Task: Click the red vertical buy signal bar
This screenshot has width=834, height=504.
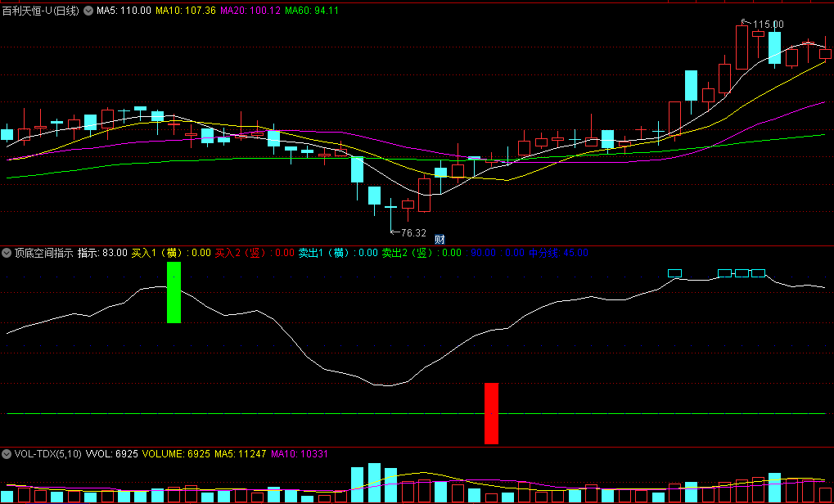Action: point(491,413)
